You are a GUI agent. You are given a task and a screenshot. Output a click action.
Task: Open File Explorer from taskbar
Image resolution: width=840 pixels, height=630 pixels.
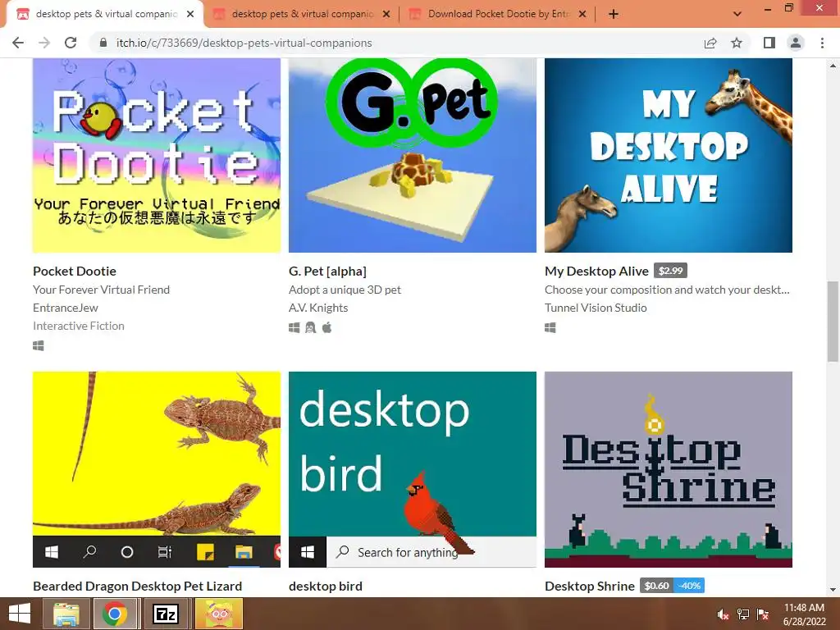click(66, 614)
